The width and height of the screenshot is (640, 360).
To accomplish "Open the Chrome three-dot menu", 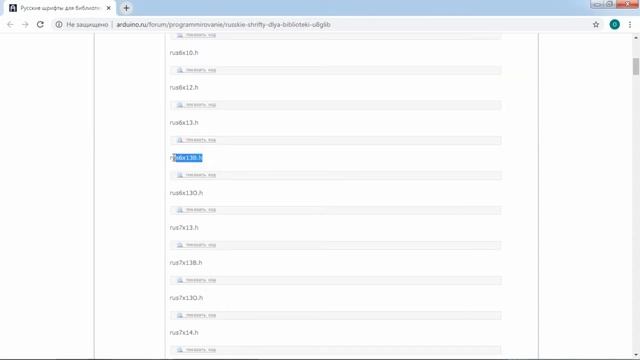I will (x=630, y=24).
